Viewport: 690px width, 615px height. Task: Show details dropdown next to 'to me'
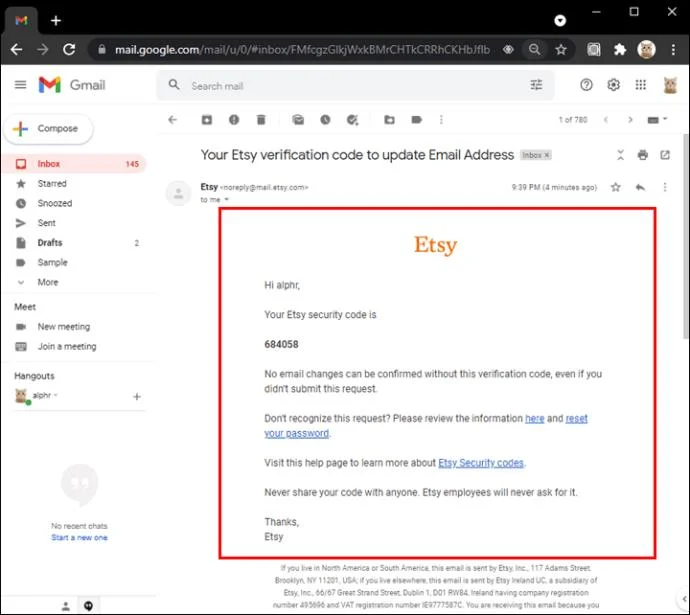tap(227, 200)
